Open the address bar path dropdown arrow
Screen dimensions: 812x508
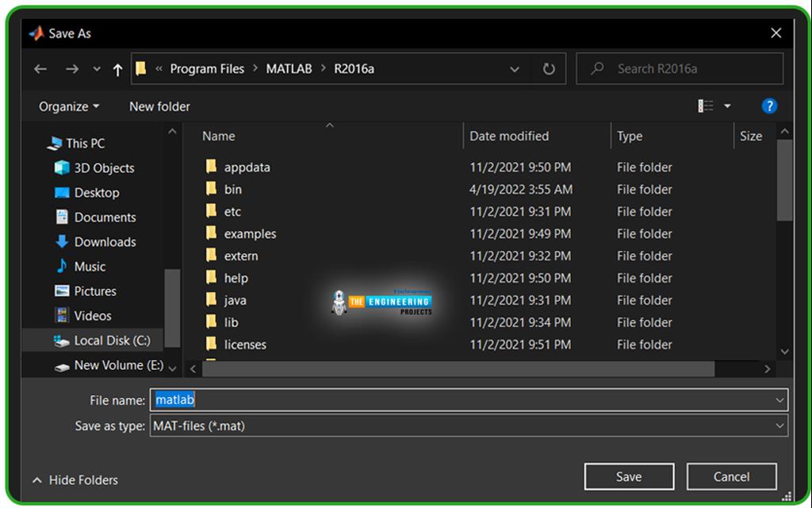515,68
